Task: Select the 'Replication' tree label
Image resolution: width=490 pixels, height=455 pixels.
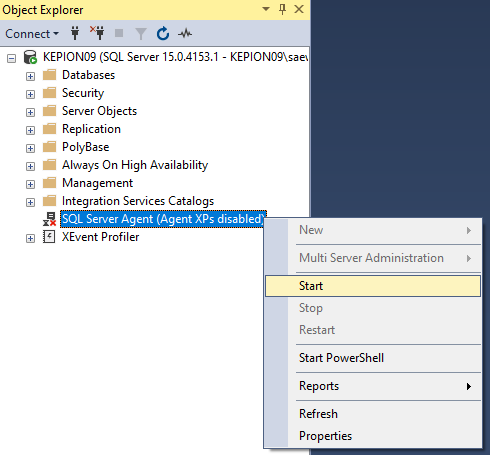Action: pos(91,129)
